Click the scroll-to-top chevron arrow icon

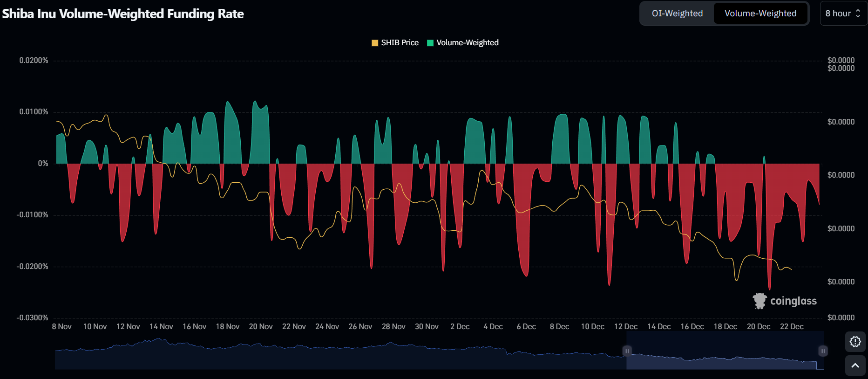pos(855,365)
